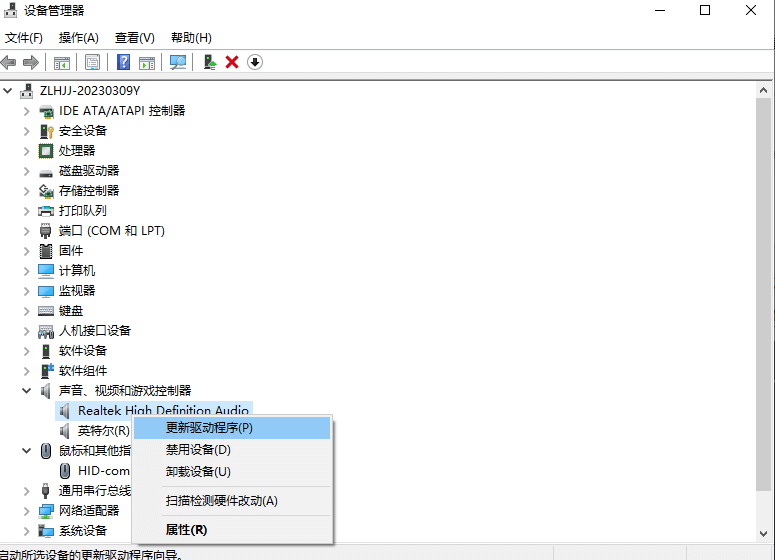Select the 安全设备 label
Screen dimensions: 775x560
click(x=83, y=131)
